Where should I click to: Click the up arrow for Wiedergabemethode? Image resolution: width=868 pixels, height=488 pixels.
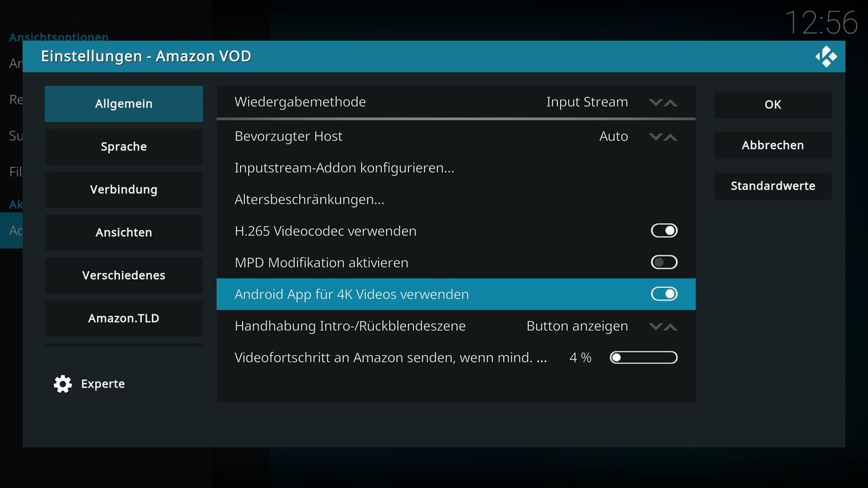(671, 102)
